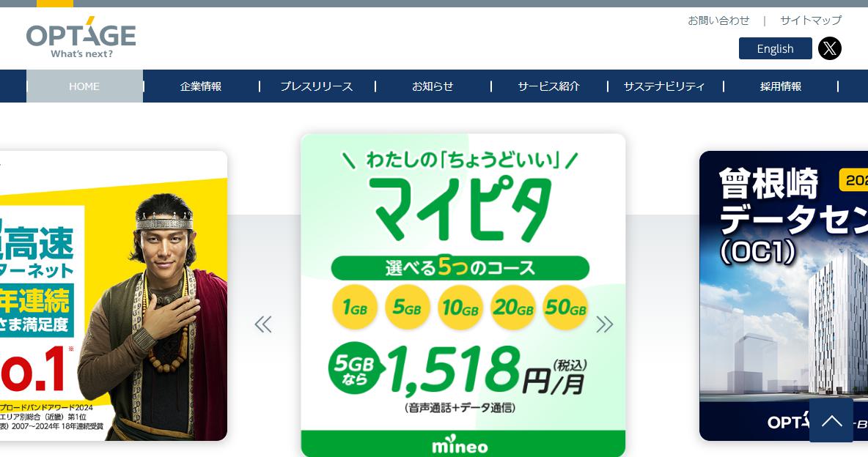Open the お知らせ menu item
Screen dimensions: 868x457
pyautogui.click(x=433, y=86)
